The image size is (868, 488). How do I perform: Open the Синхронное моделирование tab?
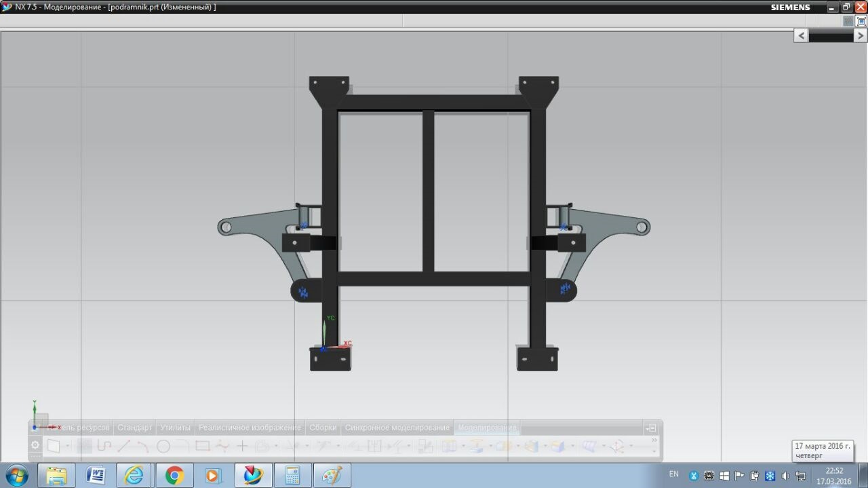397,428
